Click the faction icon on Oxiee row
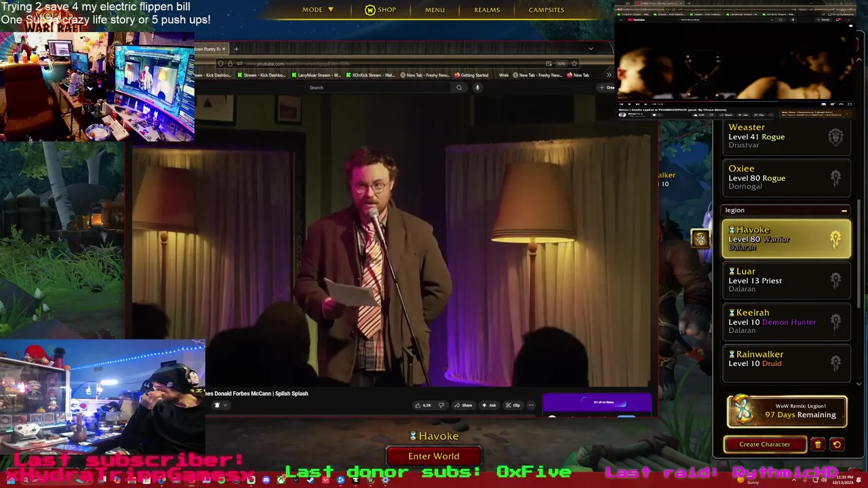This screenshot has height=488, width=868. click(x=835, y=178)
